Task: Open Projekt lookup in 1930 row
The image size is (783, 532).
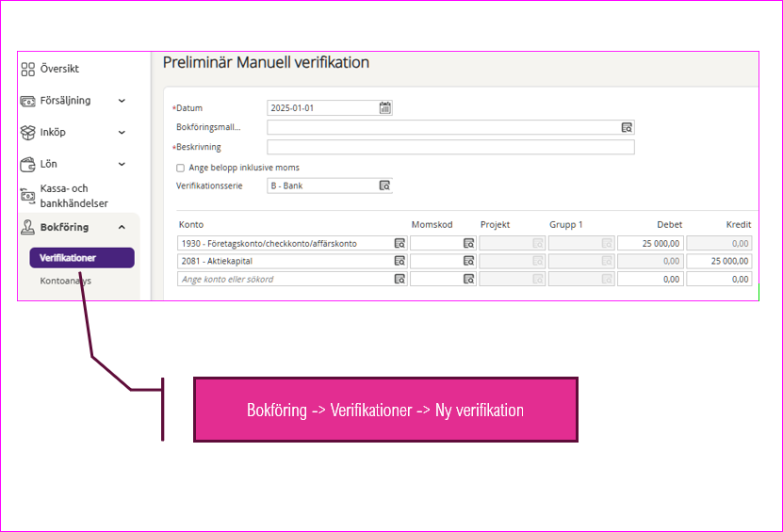Action: (x=538, y=244)
